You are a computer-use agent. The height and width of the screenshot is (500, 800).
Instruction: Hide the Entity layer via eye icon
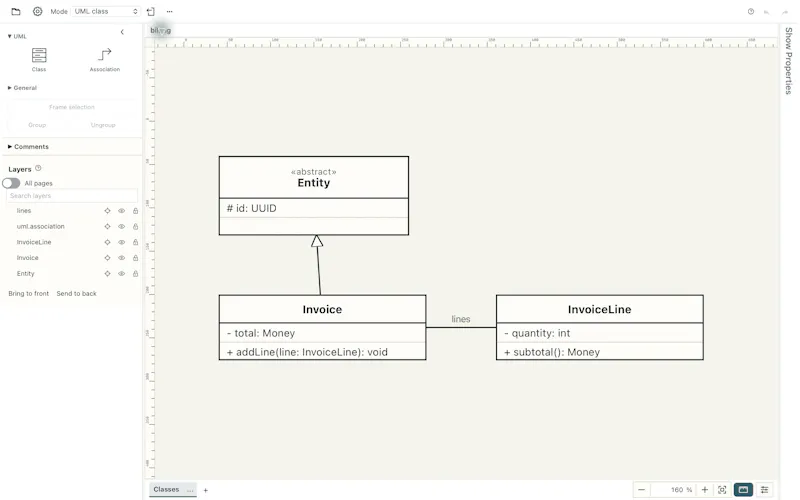click(x=121, y=274)
